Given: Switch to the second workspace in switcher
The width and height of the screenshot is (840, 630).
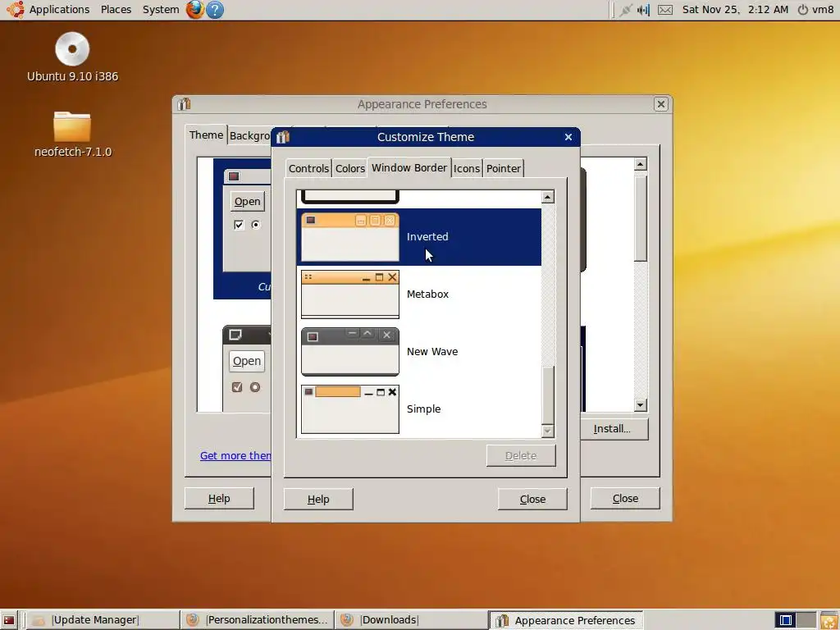Looking at the screenshot, I should [806, 620].
